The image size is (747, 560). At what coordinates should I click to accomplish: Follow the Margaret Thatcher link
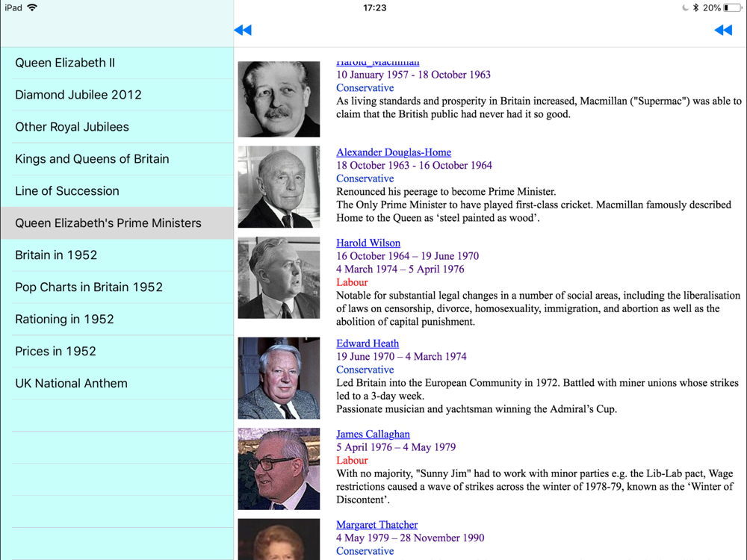coord(376,525)
